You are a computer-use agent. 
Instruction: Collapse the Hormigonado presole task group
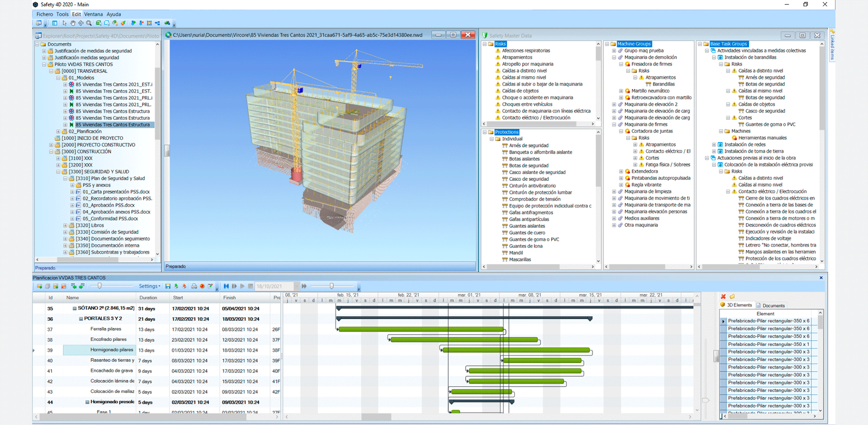[x=87, y=402]
